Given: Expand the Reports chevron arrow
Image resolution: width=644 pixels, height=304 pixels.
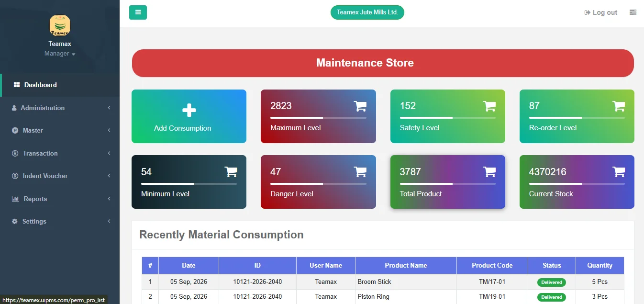Looking at the screenshot, I should [109, 199].
